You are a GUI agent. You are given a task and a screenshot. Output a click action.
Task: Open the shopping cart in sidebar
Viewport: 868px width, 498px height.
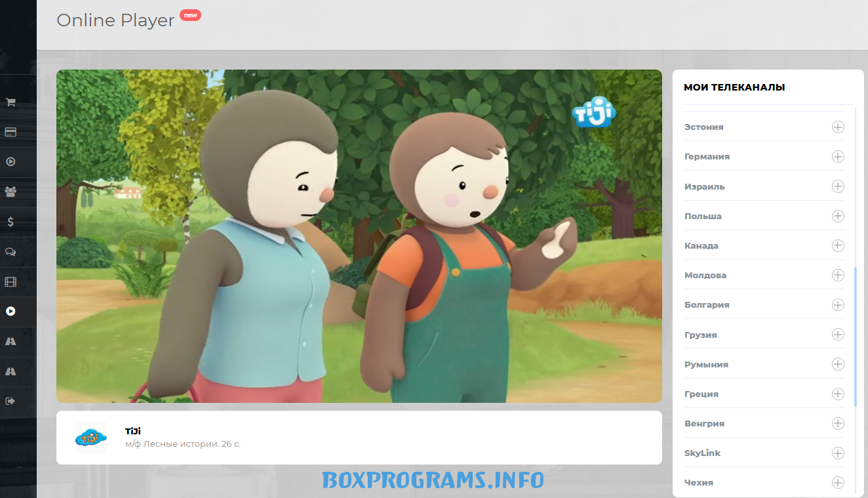point(10,102)
